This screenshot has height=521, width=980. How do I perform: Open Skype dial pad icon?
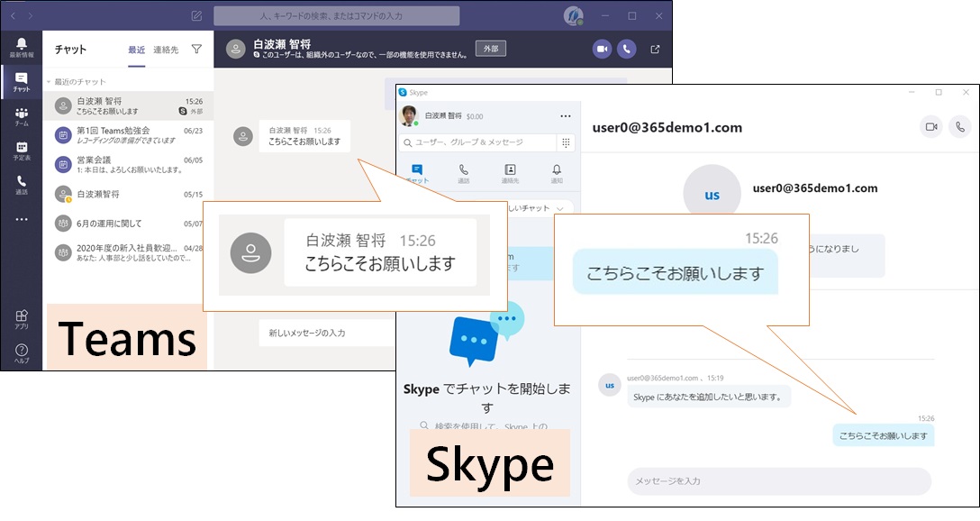[x=566, y=142]
